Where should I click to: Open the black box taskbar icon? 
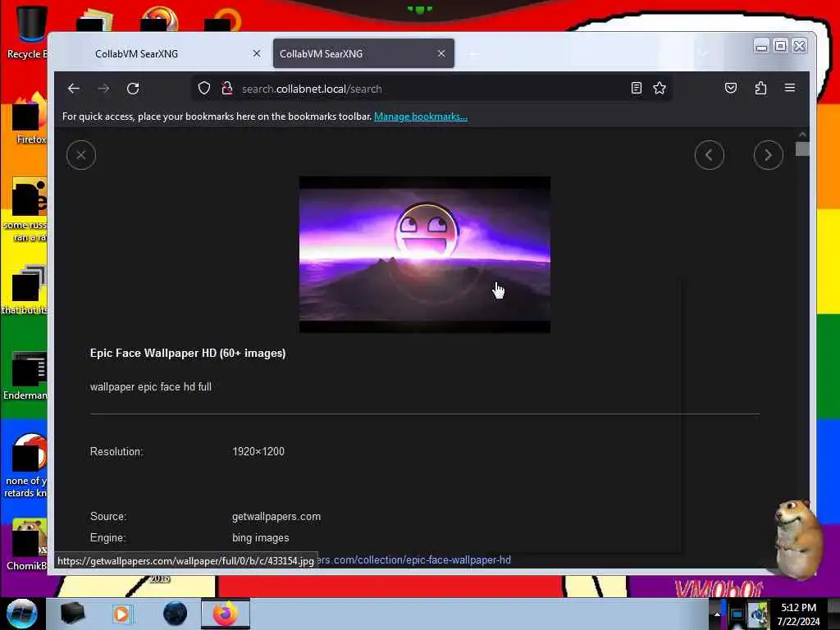tap(72, 614)
